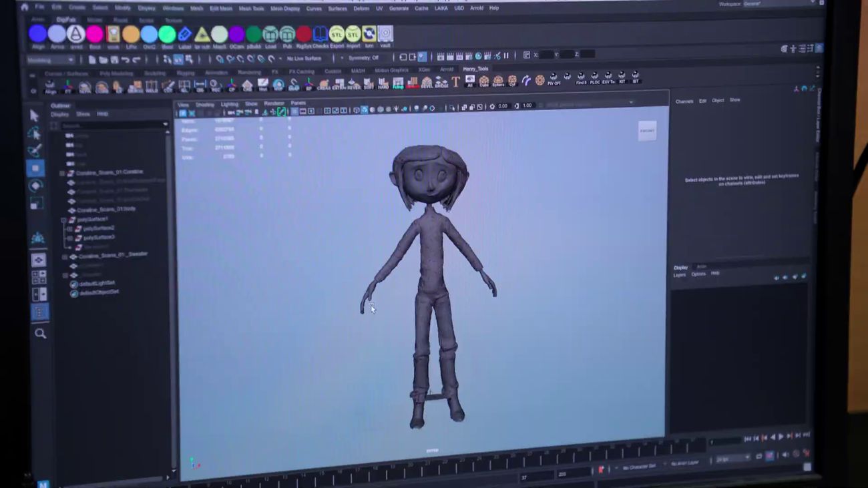Open the Edit Mesh menu
Viewport: 868px width, 488px height.
click(x=220, y=8)
